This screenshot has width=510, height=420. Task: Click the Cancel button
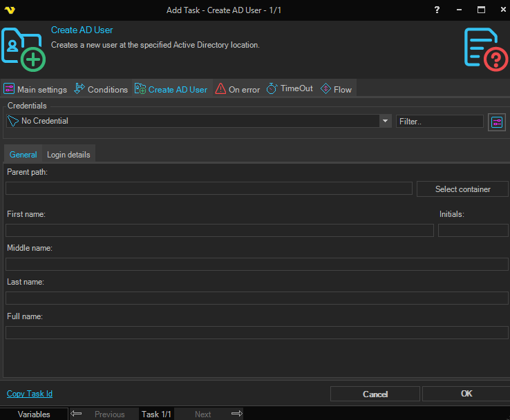375,394
